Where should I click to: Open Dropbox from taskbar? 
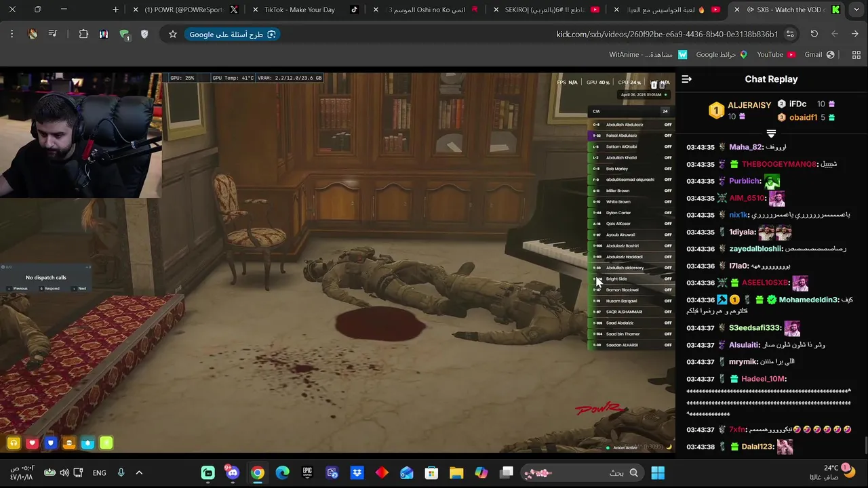pos(357,472)
